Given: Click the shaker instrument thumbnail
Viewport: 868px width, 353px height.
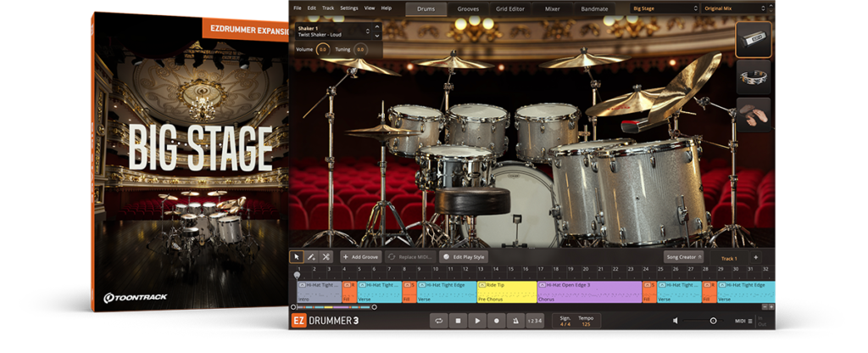Looking at the screenshot, I should tap(753, 39).
